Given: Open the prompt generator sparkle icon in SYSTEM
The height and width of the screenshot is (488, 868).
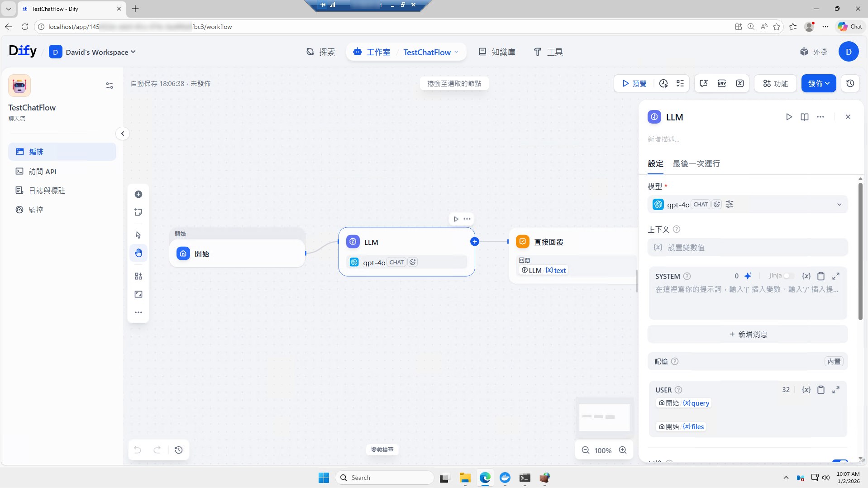Looking at the screenshot, I should pyautogui.click(x=748, y=276).
